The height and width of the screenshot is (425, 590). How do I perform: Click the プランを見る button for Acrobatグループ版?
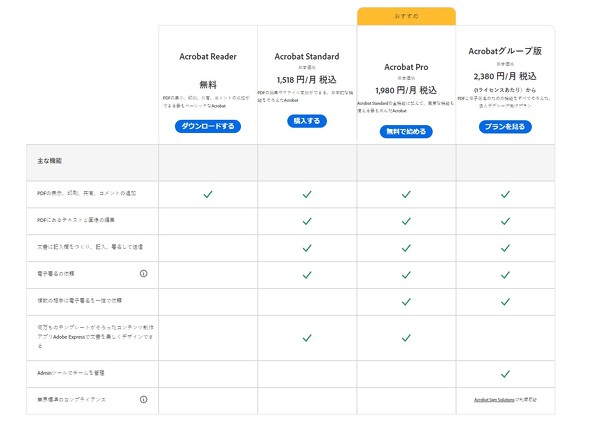(x=505, y=127)
